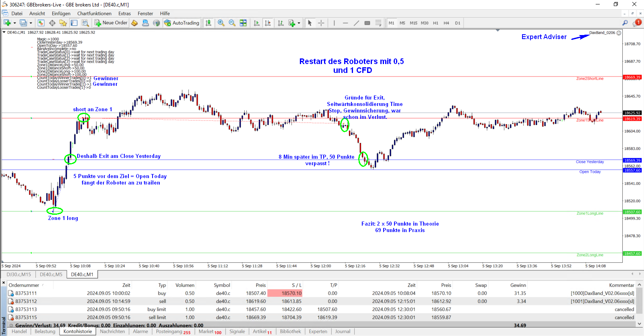644x336 pixels.
Task: Click the Neue Order button
Action: pyautogui.click(x=111, y=23)
